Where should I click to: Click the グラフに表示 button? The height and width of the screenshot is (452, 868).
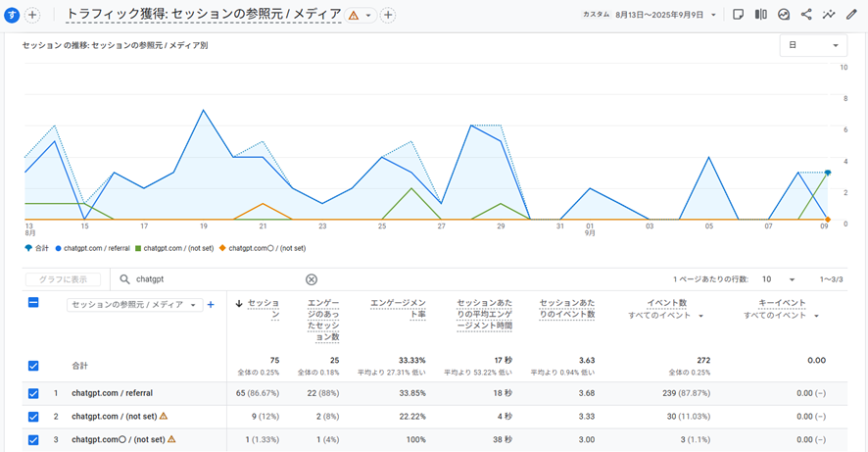coord(64,279)
